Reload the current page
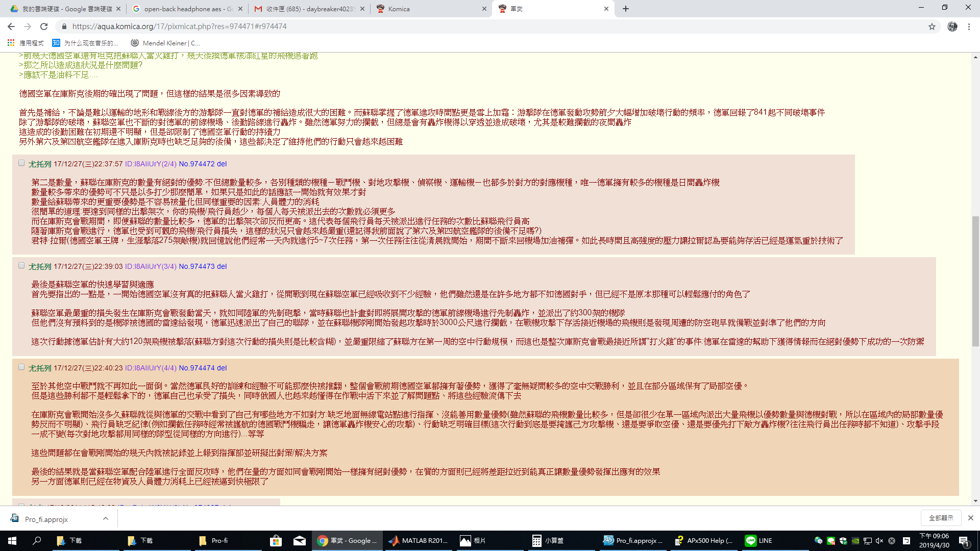This screenshot has height=551, width=980. (44, 27)
